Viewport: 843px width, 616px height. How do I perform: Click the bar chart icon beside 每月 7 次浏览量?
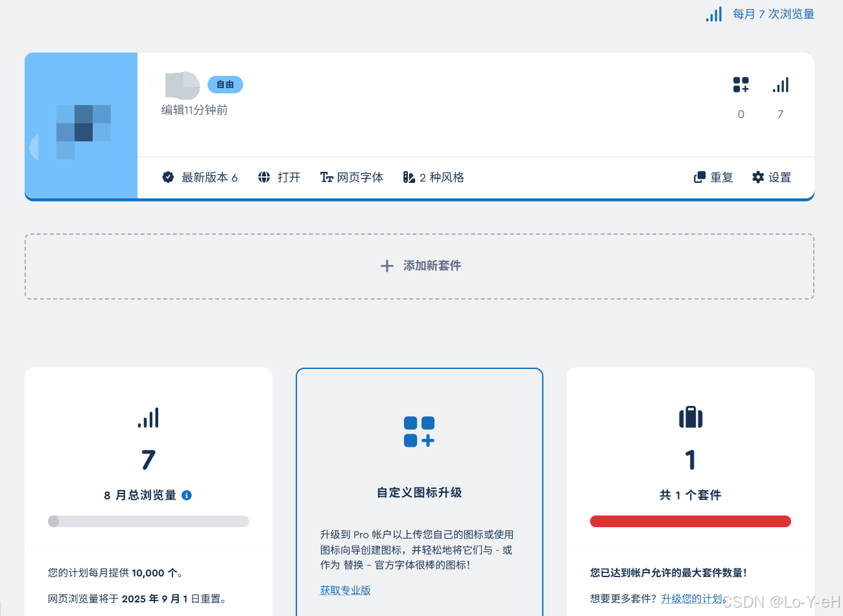click(x=714, y=14)
